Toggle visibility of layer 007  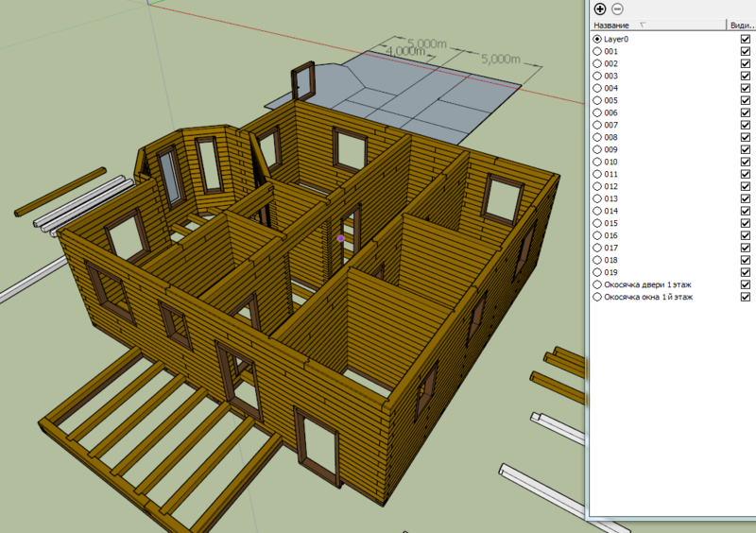click(x=746, y=125)
